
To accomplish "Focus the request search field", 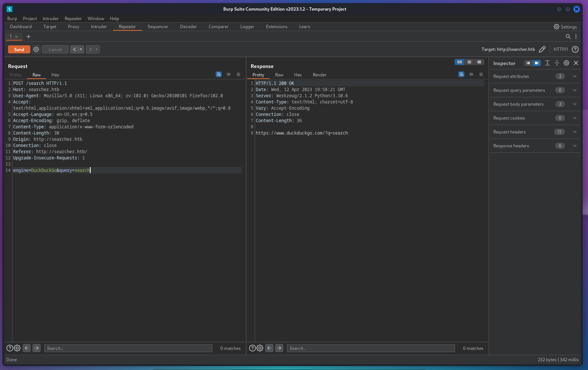I will pos(128,348).
